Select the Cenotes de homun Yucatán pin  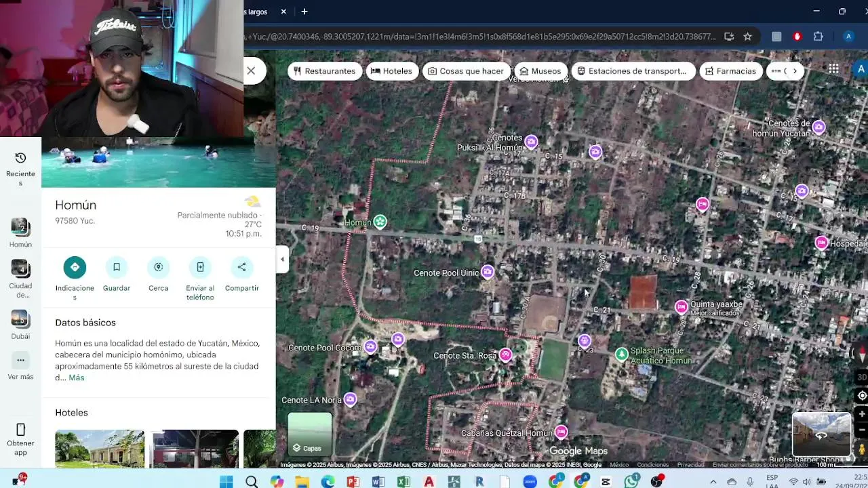point(818,127)
